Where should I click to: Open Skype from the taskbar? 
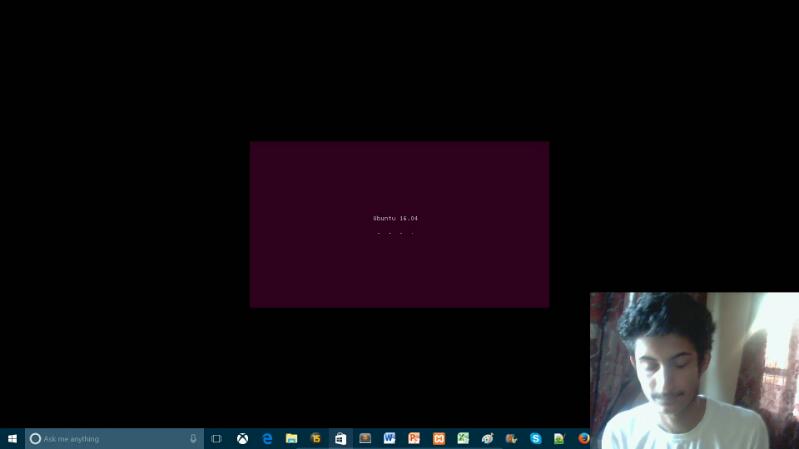point(536,438)
